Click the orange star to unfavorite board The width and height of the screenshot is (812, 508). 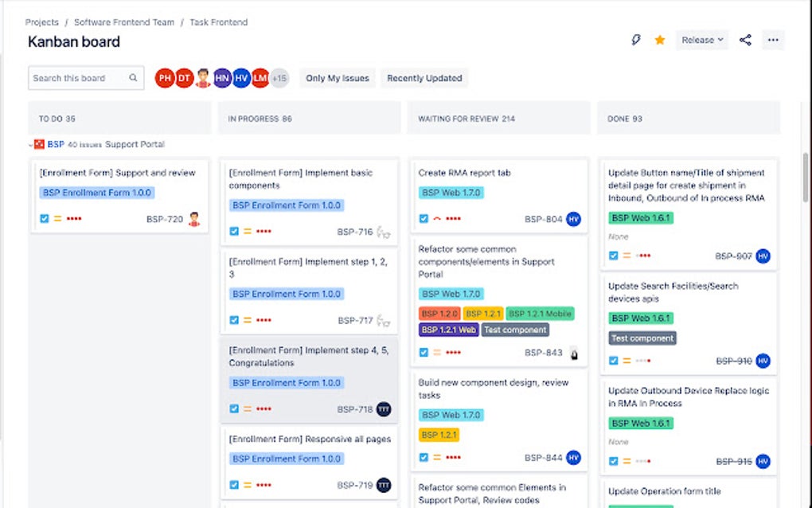[659, 40]
